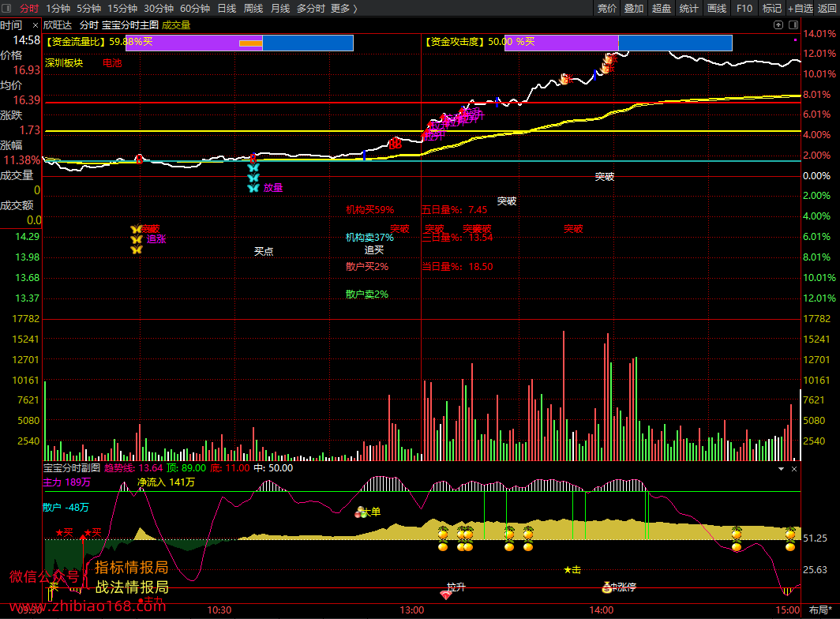This screenshot has width=840, height=619.
Task: Switch to the 30分钟 chart tab
Action: pyautogui.click(x=159, y=8)
